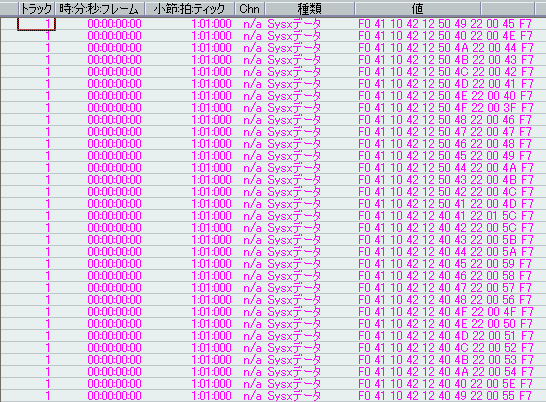546x402 pixels.
Task: Click the トラック column header
Action: click(36, 9)
